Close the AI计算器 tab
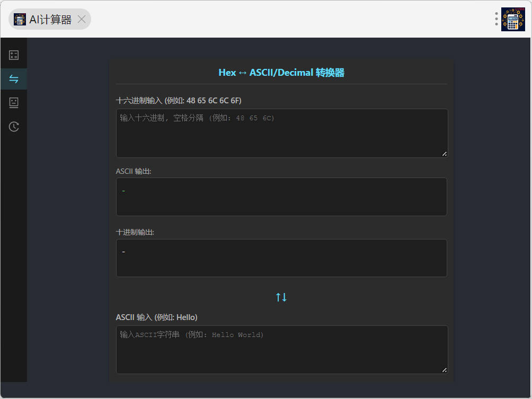Viewport: 532px width, 399px height. pyautogui.click(x=82, y=19)
